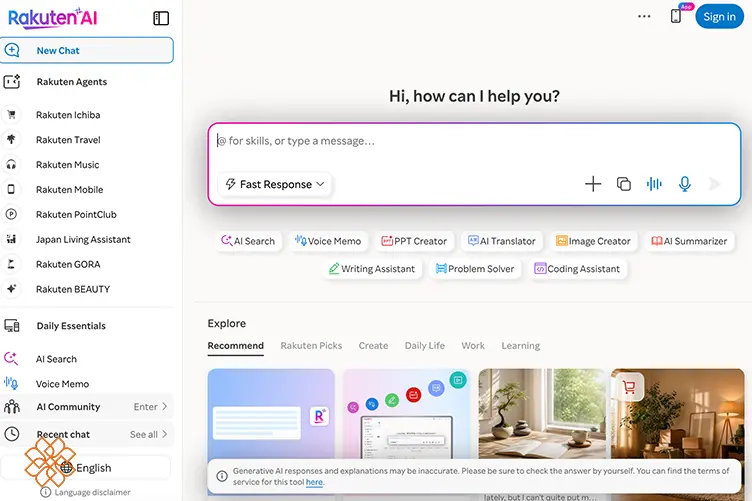Click the Rakuten Music headphones icon

11,164
